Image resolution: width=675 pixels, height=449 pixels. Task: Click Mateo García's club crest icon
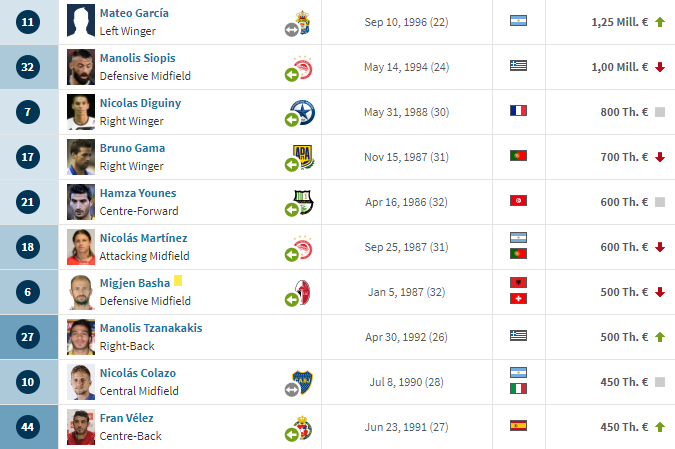304,22
